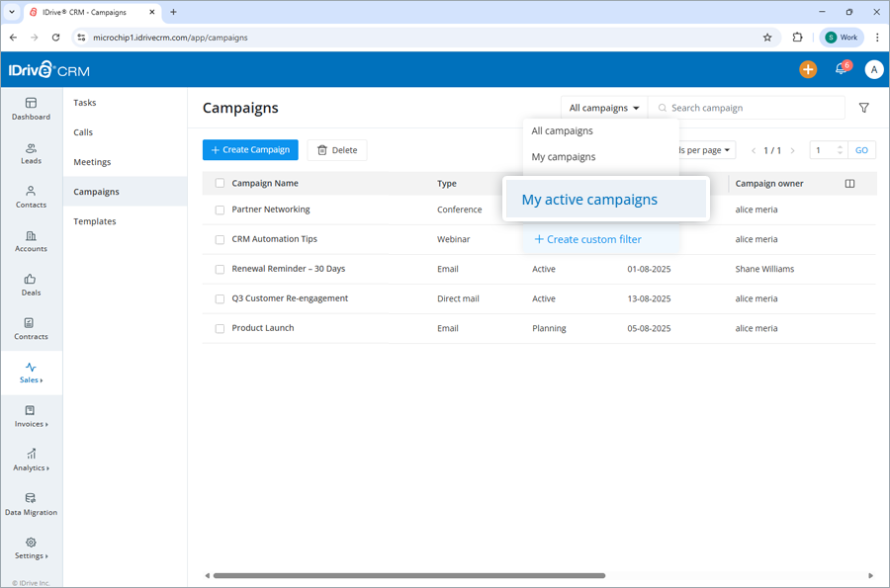Image resolution: width=890 pixels, height=588 pixels.
Task: Switch to the Templates section
Action: (x=95, y=220)
